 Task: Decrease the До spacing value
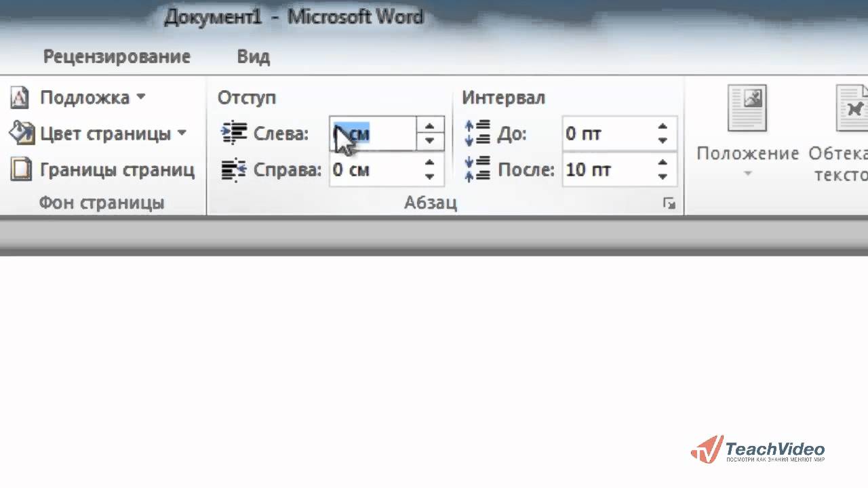click(x=663, y=141)
